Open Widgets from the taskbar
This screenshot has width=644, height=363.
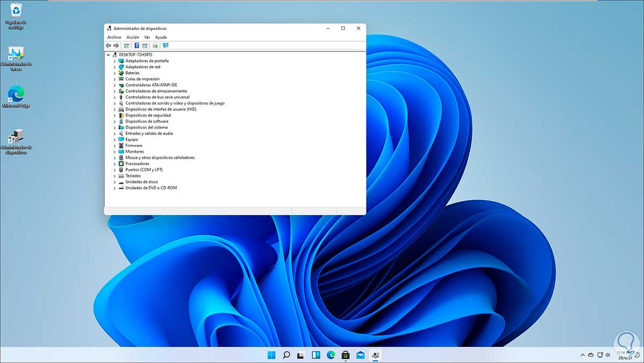tap(315, 354)
